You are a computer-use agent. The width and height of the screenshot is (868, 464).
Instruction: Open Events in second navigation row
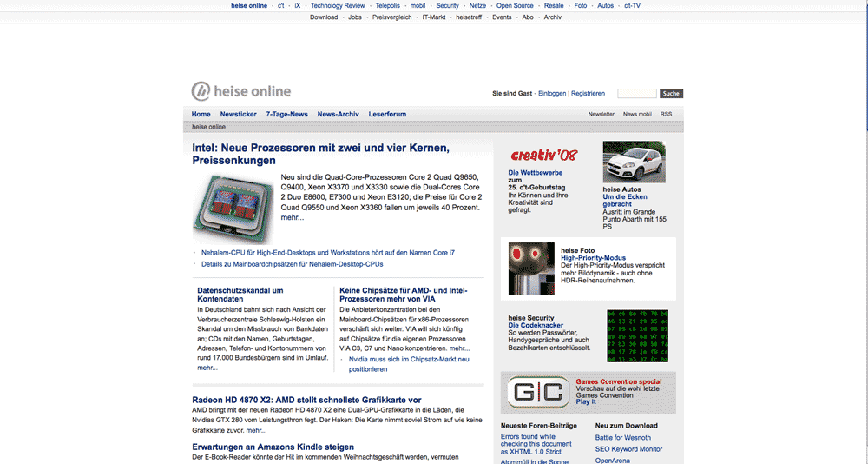[x=502, y=17]
